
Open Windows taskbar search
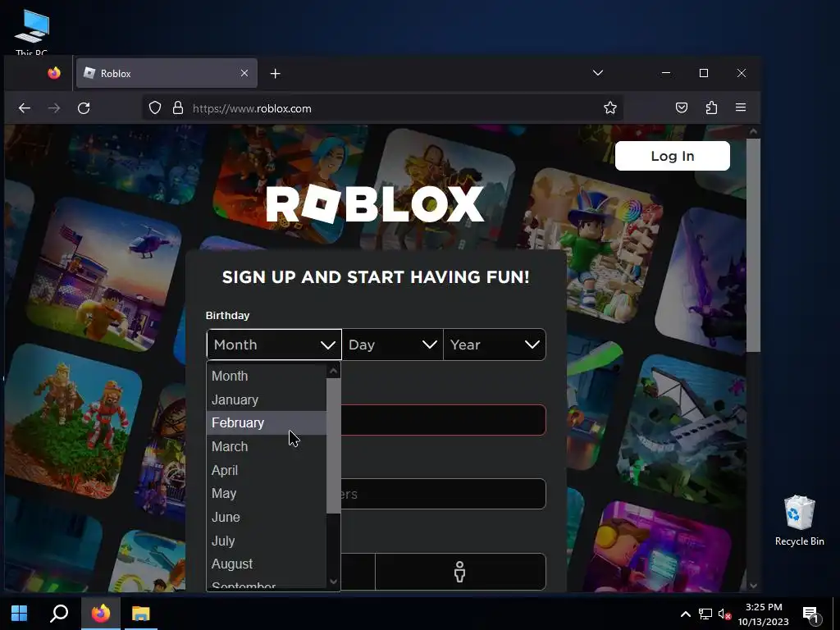tap(59, 614)
